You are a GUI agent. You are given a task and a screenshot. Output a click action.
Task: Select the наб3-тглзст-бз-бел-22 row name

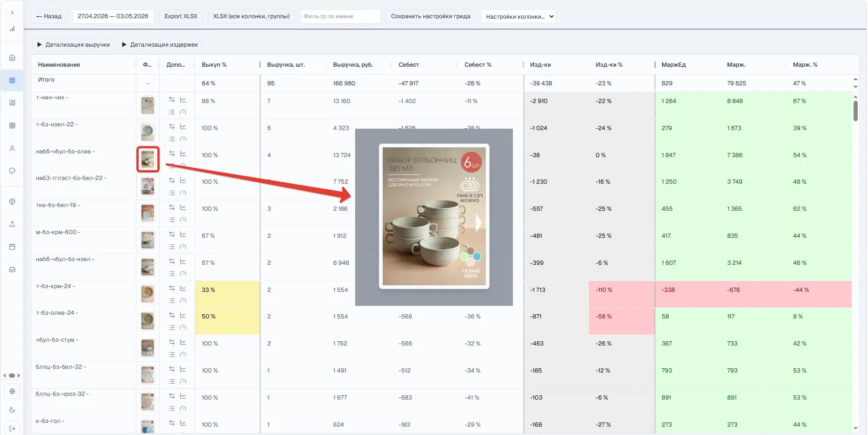71,178
